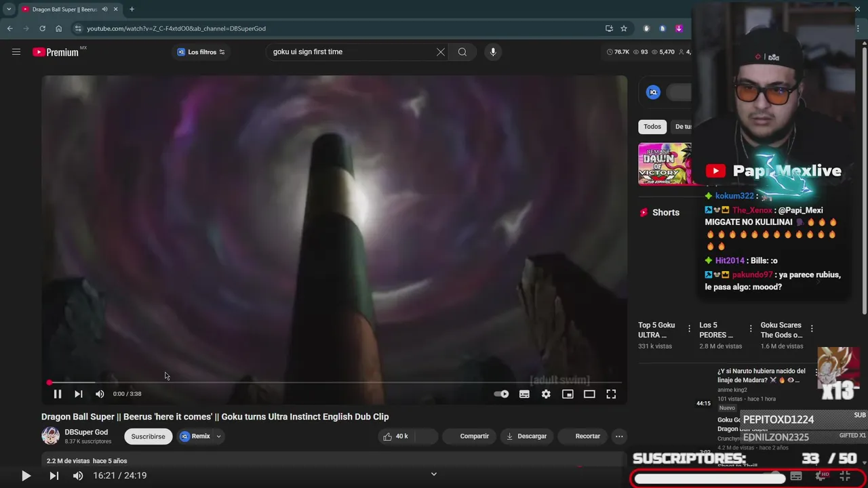Click the youtube.com address bar URL
Screen dimensions: 868x488
click(176, 28)
